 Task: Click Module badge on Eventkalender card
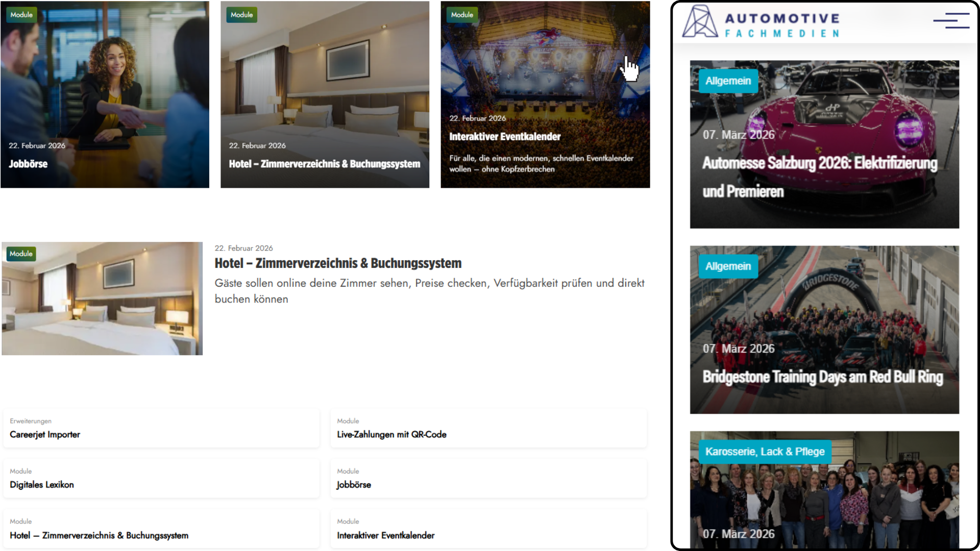(x=462, y=15)
